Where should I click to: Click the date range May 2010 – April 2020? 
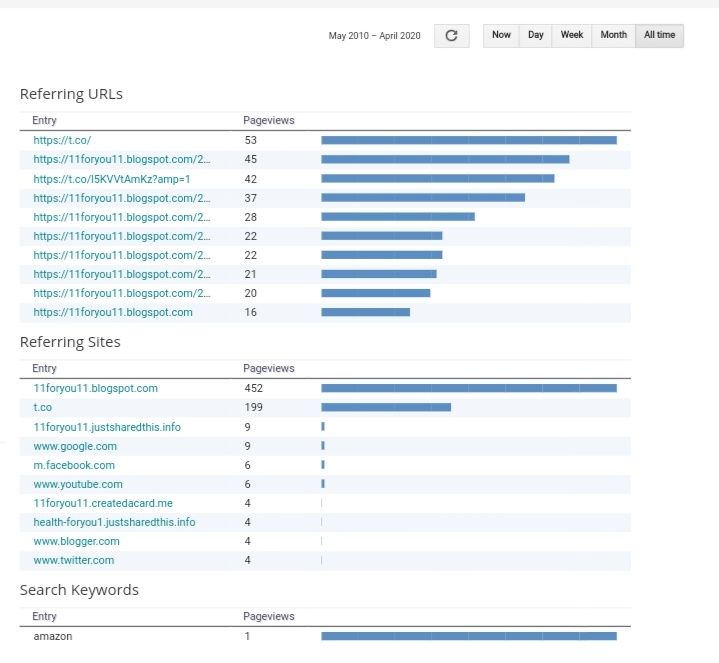pos(374,36)
